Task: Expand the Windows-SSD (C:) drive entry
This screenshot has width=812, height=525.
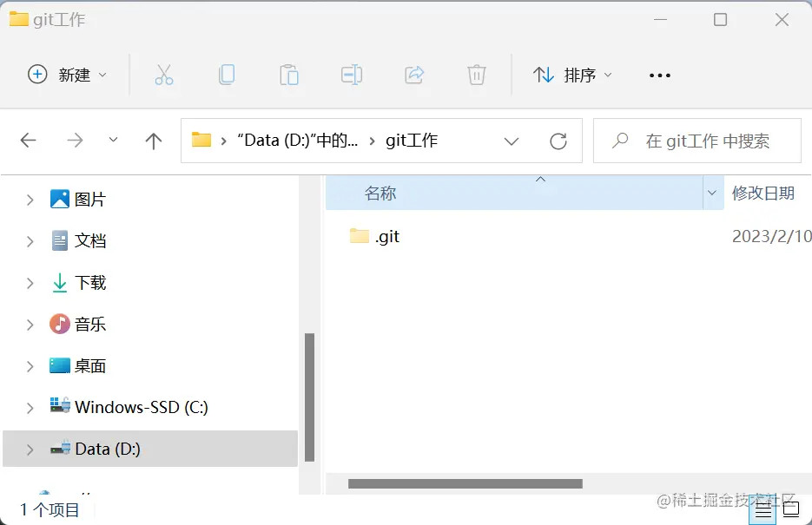Action: point(29,407)
